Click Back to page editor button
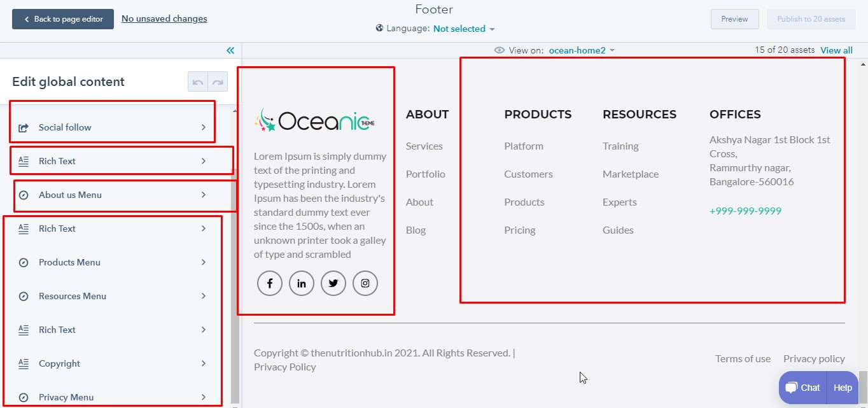The width and height of the screenshot is (868, 408). [63, 19]
